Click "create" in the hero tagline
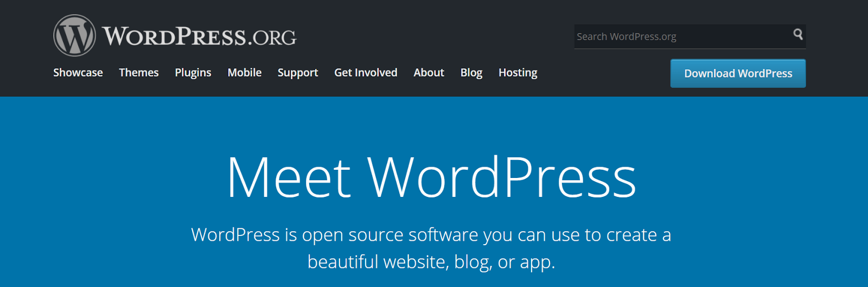 pyautogui.click(x=631, y=235)
